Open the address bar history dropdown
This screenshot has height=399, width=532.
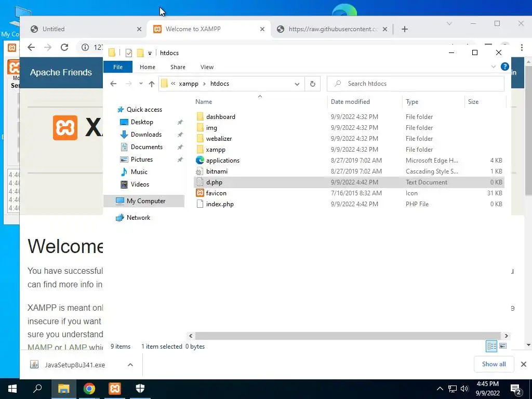(x=297, y=84)
